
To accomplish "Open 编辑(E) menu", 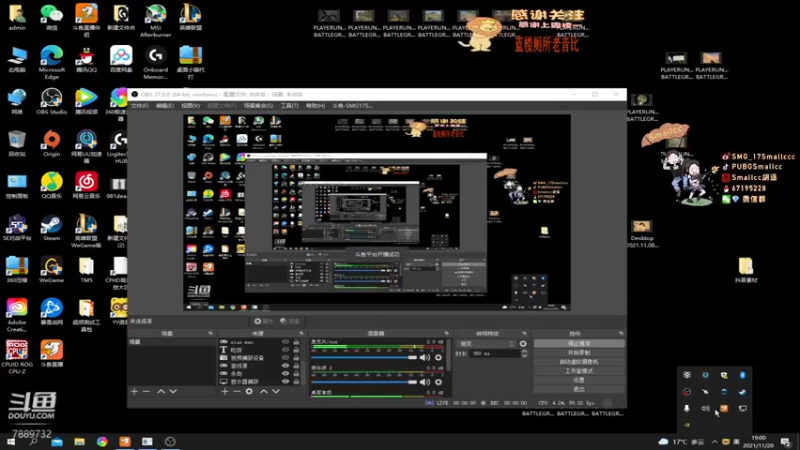I will tap(164, 106).
